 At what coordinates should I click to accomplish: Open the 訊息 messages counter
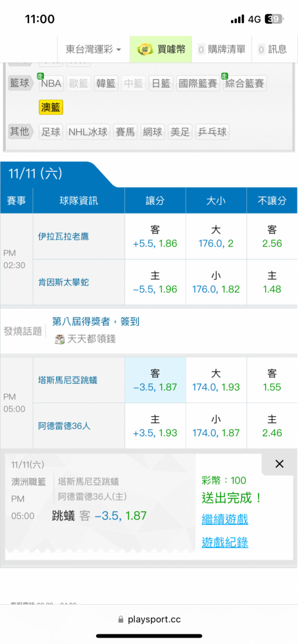click(x=272, y=50)
